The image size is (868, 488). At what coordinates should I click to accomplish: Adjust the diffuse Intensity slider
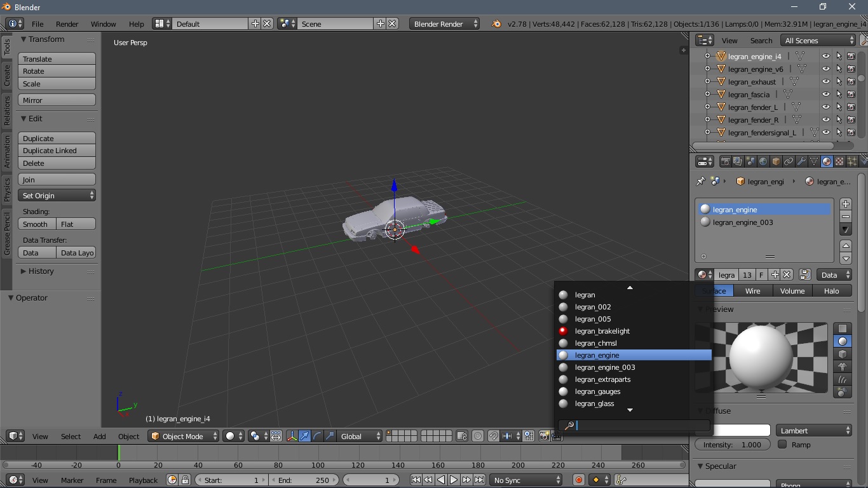click(732, 445)
